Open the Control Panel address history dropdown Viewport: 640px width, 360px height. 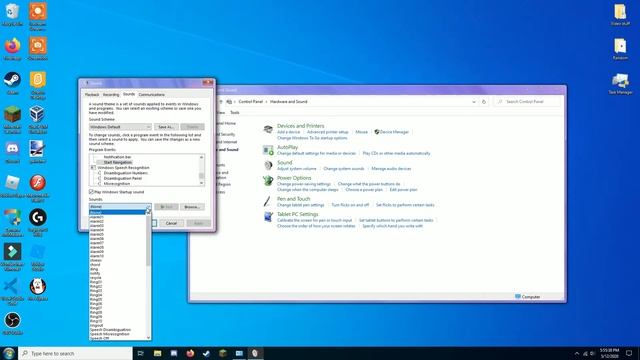[x=473, y=102]
